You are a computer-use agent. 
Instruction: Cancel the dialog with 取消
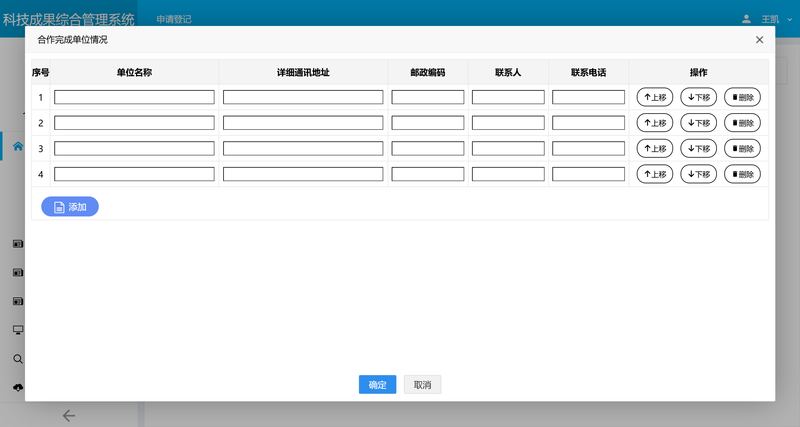pos(422,385)
